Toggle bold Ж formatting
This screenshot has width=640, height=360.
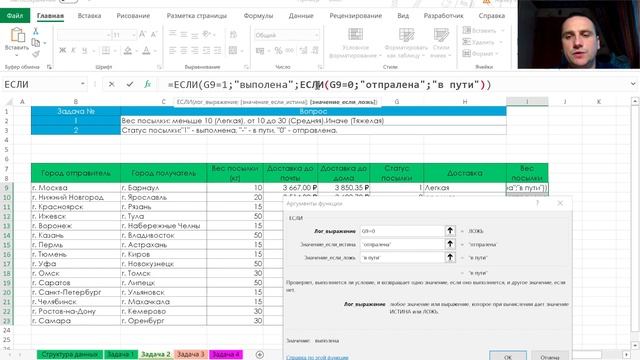point(62,50)
